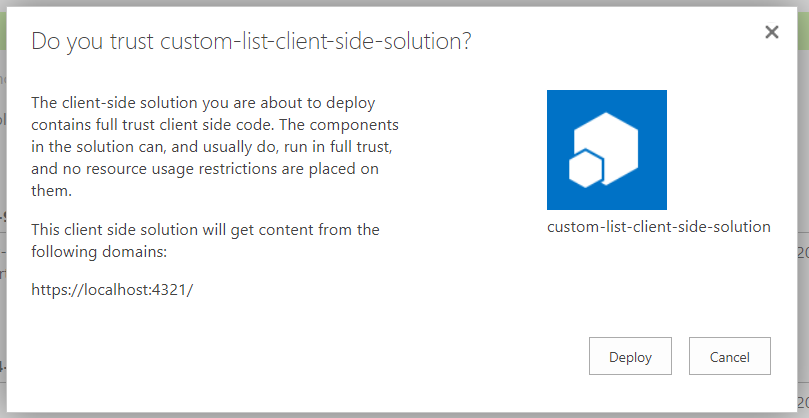Click solution name in the dialog title
The image size is (809, 418).
(x=315, y=41)
